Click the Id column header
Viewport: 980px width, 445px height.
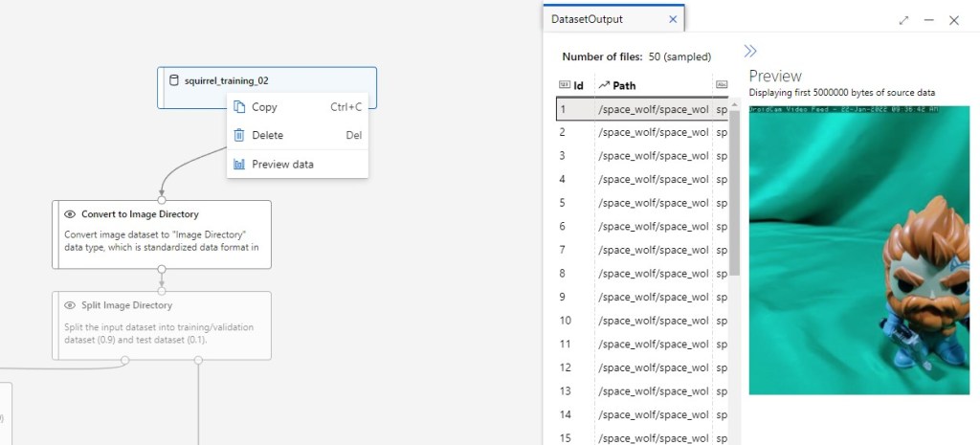click(575, 85)
